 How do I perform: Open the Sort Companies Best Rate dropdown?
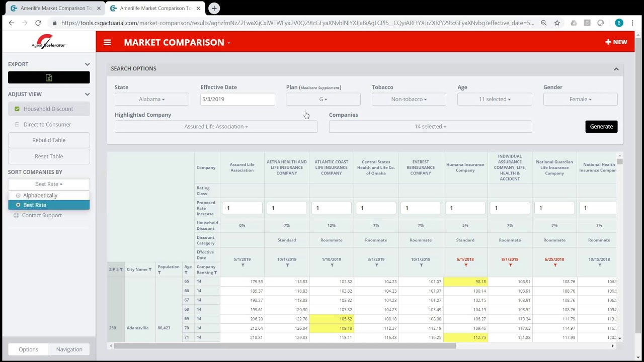point(49,184)
